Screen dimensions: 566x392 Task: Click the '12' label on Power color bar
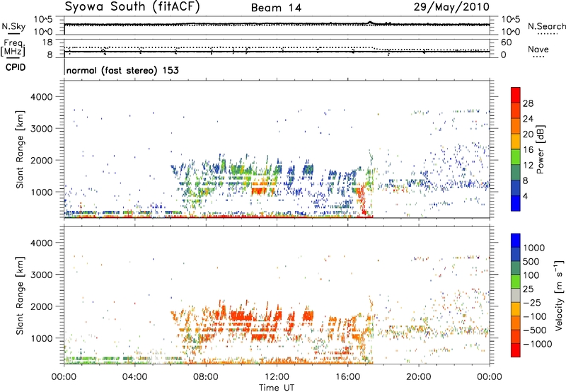(528, 166)
